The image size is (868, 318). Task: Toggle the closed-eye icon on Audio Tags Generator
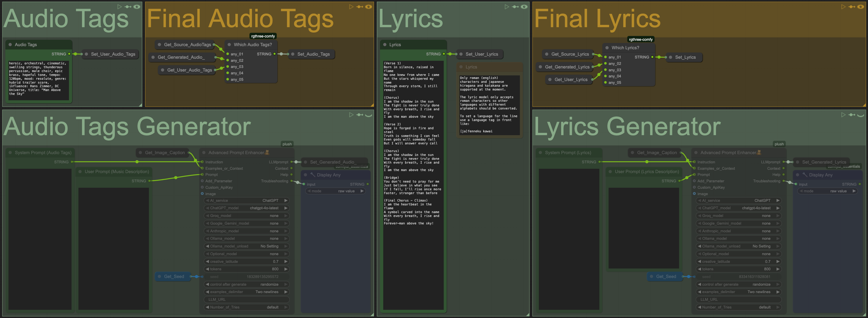point(368,115)
